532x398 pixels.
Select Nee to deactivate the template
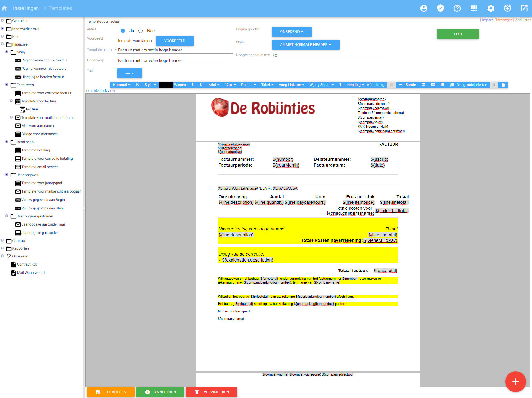coord(141,31)
